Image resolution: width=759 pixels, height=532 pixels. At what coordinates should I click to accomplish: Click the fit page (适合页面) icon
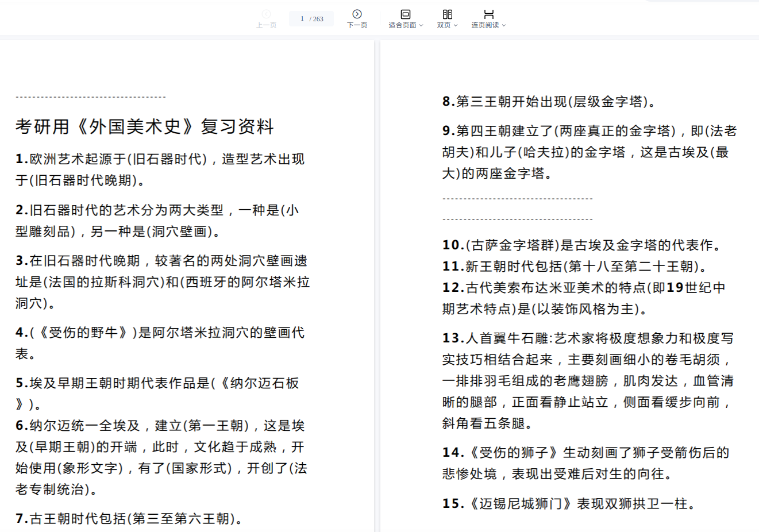(405, 14)
